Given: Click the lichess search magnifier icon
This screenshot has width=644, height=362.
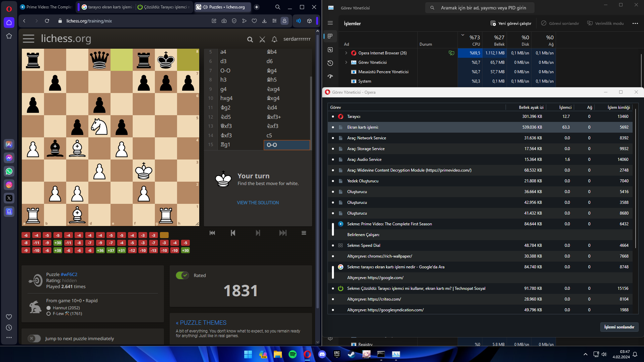Looking at the screenshot, I should [250, 39].
